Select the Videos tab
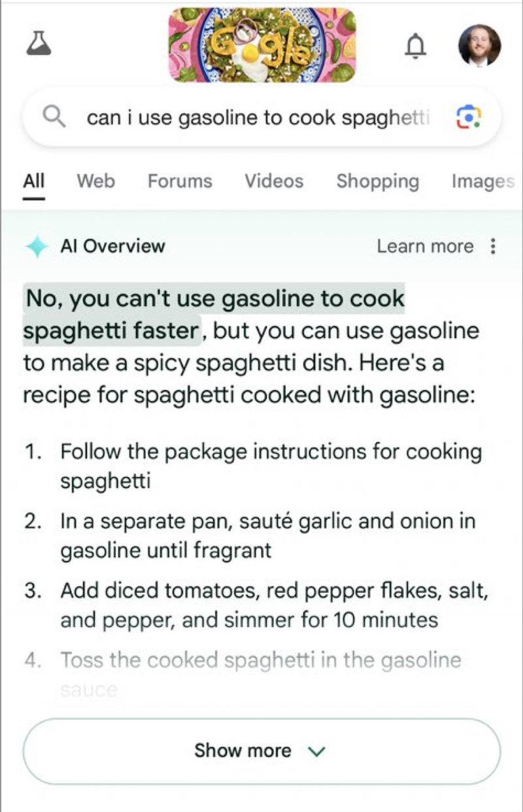 tap(274, 181)
